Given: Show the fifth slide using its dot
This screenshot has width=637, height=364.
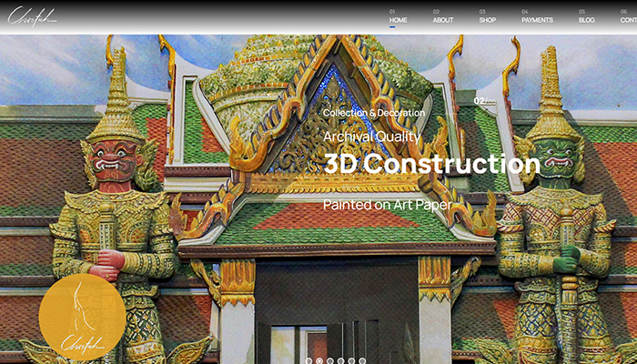Looking at the screenshot, I should (351, 361).
